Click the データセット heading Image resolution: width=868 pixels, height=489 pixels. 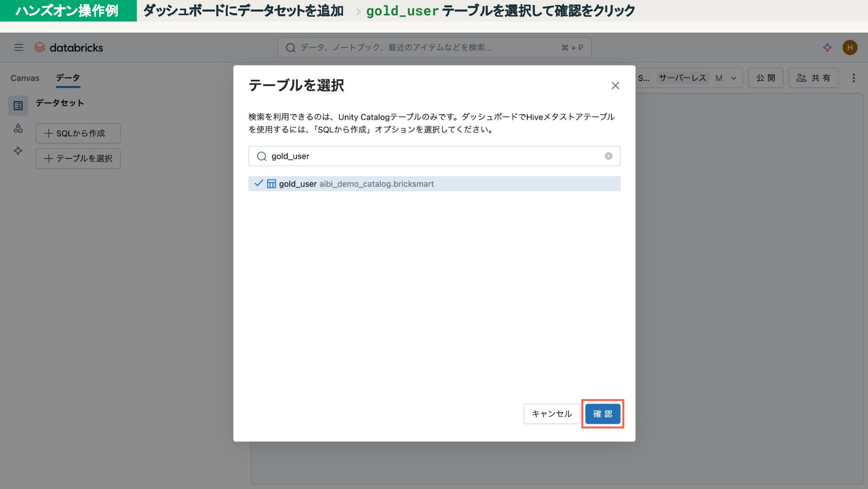pyautogui.click(x=60, y=103)
